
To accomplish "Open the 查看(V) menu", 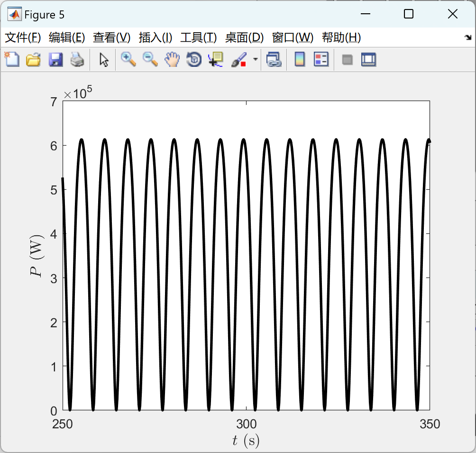I will coord(112,37).
